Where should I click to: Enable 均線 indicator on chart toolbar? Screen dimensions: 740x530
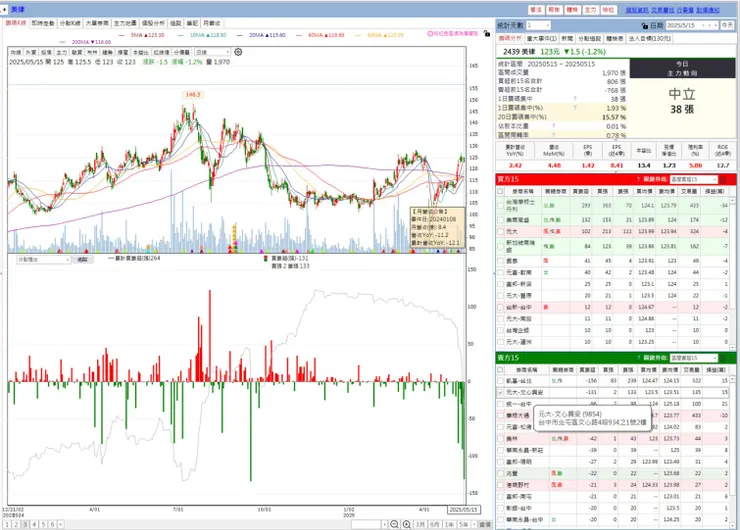[x=16, y=52]
